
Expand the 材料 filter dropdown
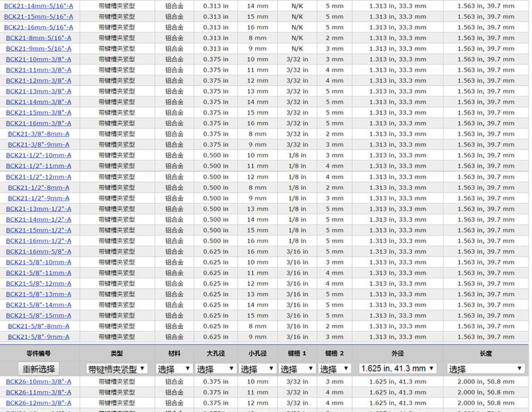click(173, 369)
